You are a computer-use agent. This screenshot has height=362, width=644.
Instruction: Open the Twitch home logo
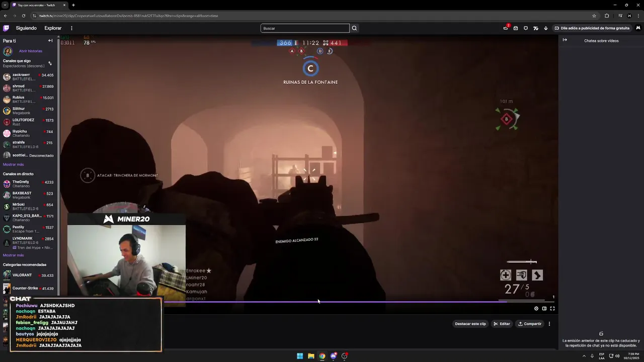[x=6, y=28]
